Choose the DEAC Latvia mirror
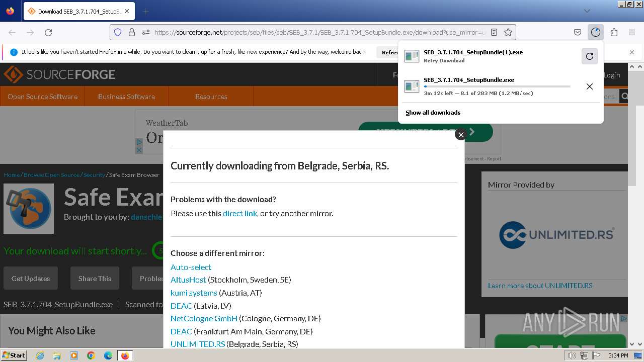The height and width of the screenshot is (362, 644). (x=181, y=306)
